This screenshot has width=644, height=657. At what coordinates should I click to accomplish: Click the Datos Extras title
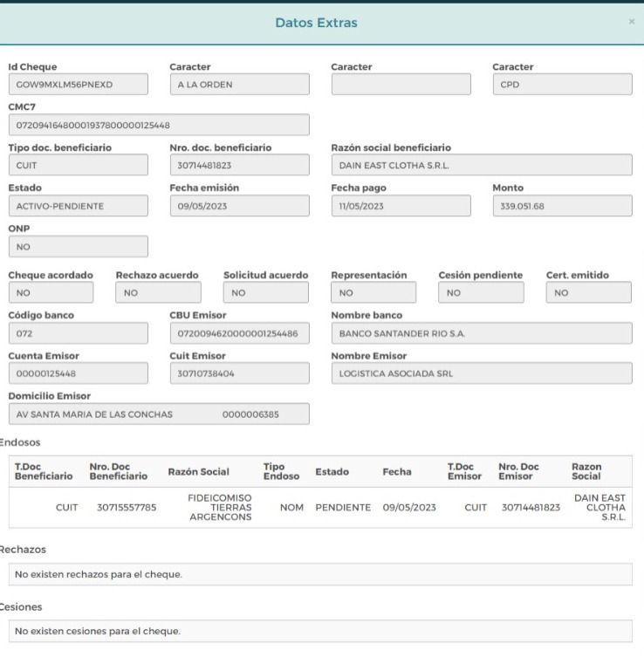tap(317, 23)
